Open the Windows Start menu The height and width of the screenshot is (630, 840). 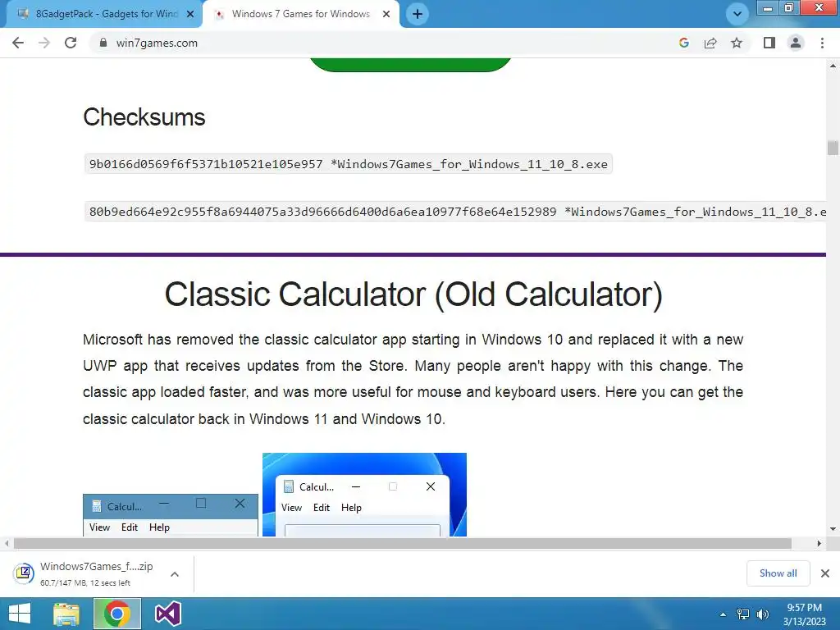click(20, 614)
